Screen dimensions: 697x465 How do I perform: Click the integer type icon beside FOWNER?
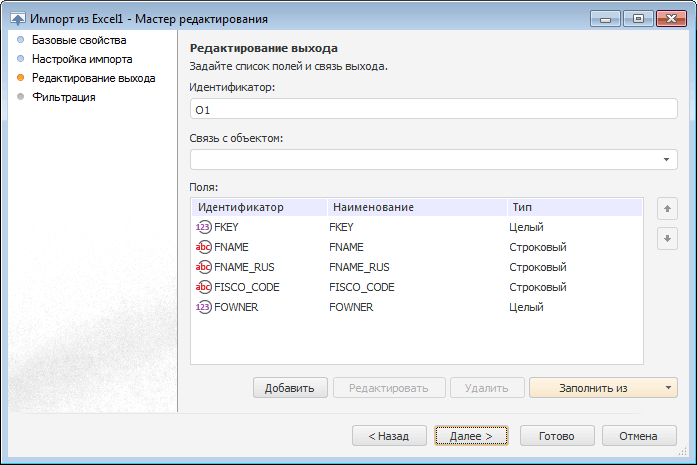204,307
